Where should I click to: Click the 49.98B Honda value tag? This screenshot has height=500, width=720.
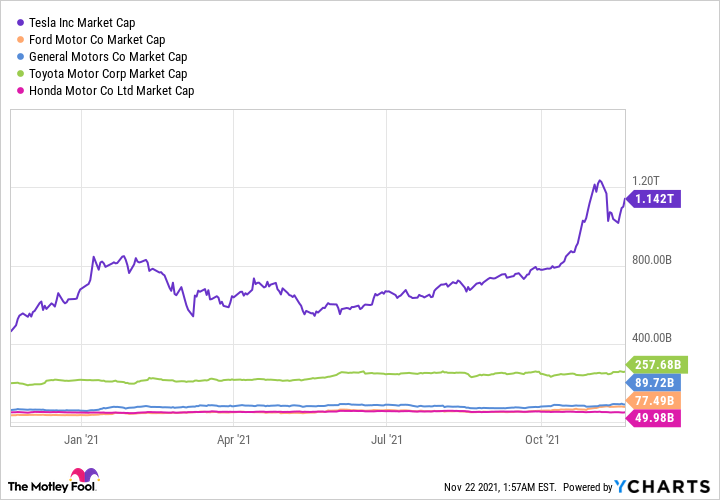pos(655,417)
